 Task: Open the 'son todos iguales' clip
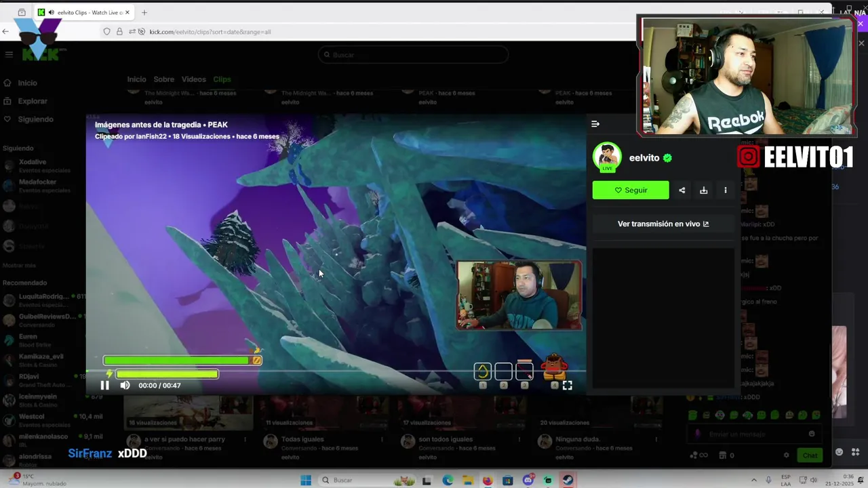click(x=446, y=439)
